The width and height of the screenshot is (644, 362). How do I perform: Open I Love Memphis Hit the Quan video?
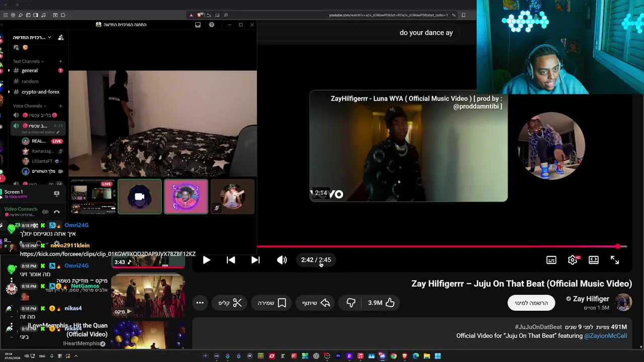tap(67, 330)
